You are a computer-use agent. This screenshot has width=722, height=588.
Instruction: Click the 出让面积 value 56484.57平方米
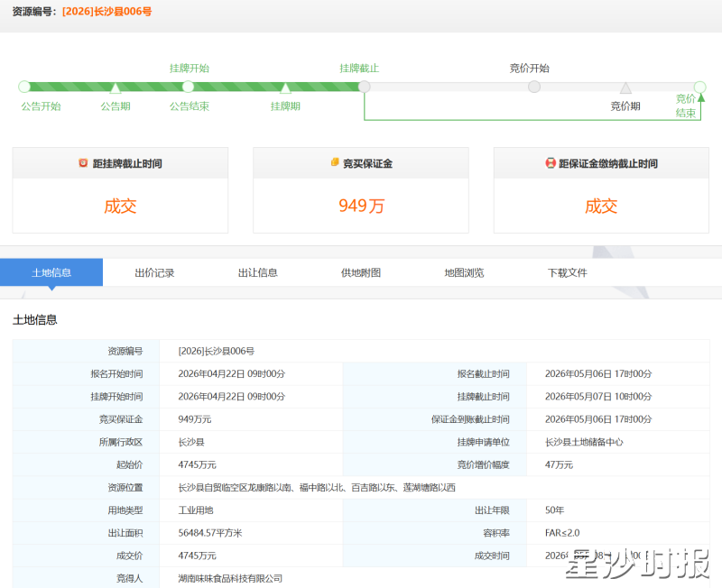(x=210, y=533)
